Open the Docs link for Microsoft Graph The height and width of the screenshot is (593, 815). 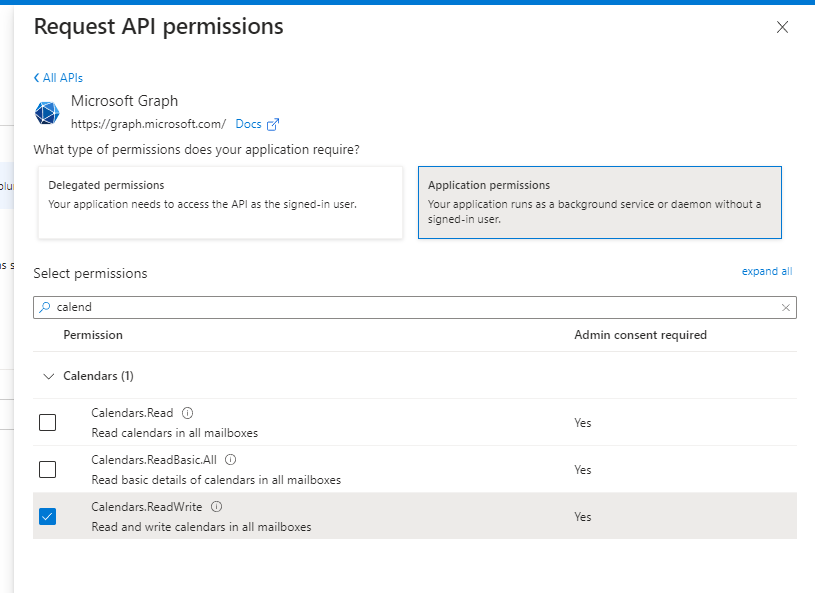pos(248,125)
